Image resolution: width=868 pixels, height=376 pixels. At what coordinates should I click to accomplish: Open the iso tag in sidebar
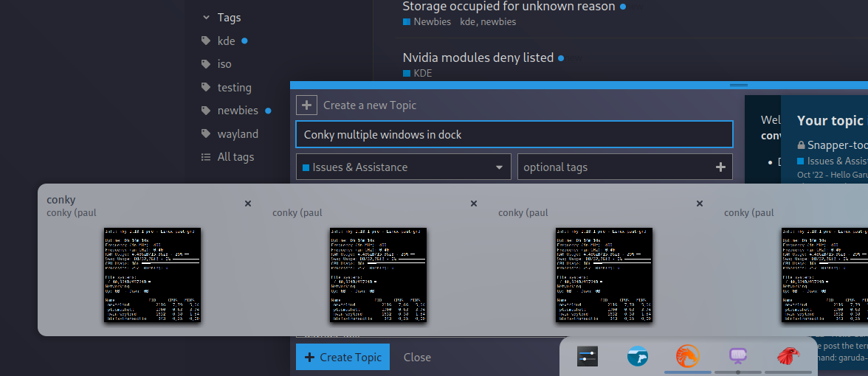pos(224,64)
